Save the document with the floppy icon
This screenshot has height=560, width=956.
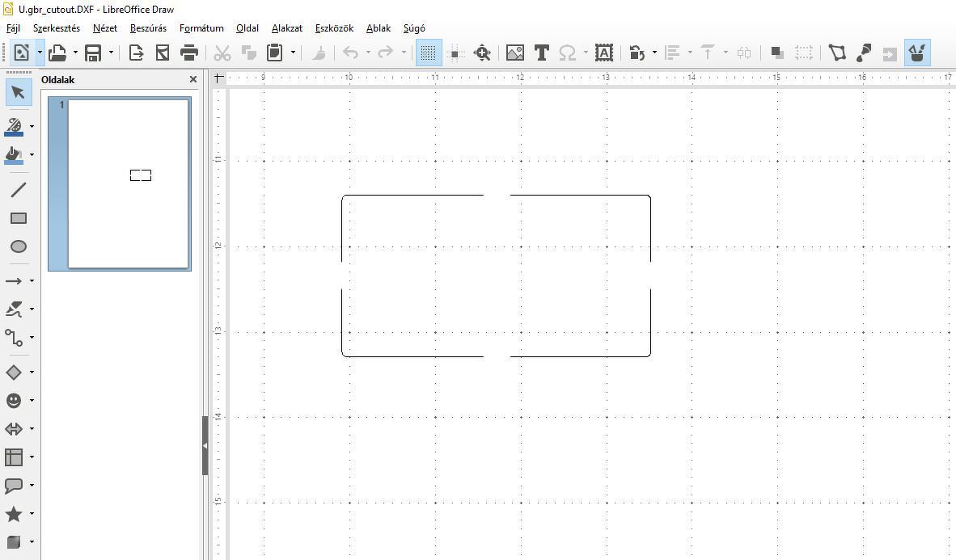click(x=93, y=53)
